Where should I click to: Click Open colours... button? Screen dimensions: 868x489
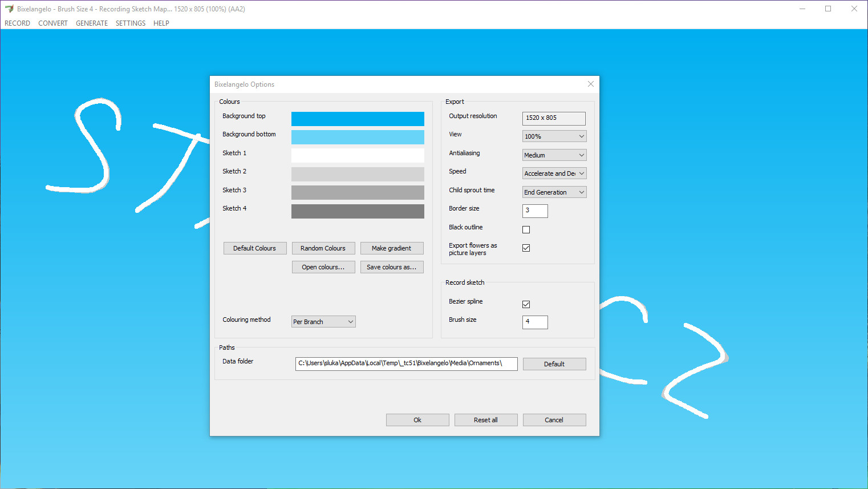[x=323, y=267]
